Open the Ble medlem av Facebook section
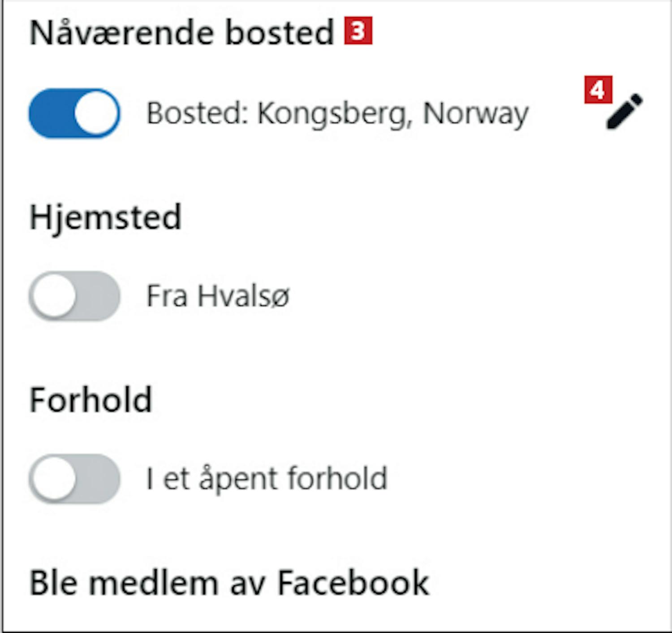The width and height of the screenshot is (672, 633). click(229, 582)
